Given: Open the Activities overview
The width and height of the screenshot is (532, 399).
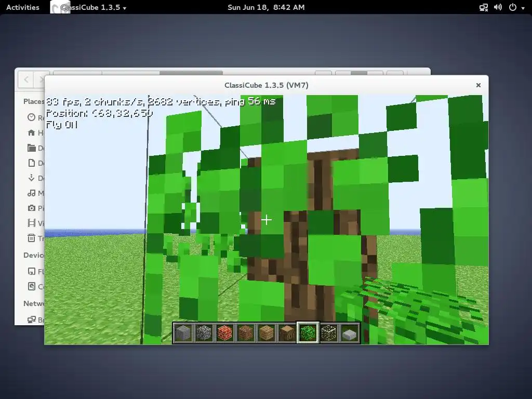Looking at the screenshot, I should 23,7.
